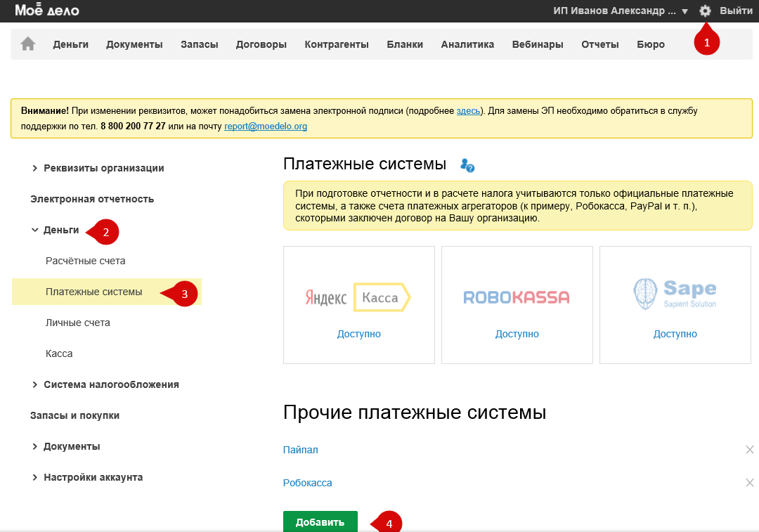This screenshot has width=759, height=532.
Task: Open the Робокасса payment system link
Action: 307,483
